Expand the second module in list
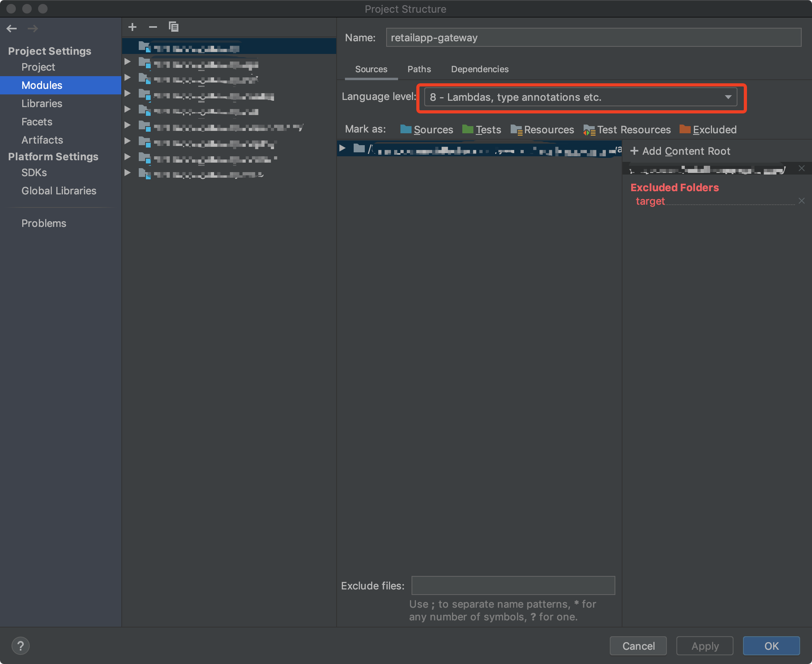The height and width of the screenshot is (664, 812). [x=127, y=62]
